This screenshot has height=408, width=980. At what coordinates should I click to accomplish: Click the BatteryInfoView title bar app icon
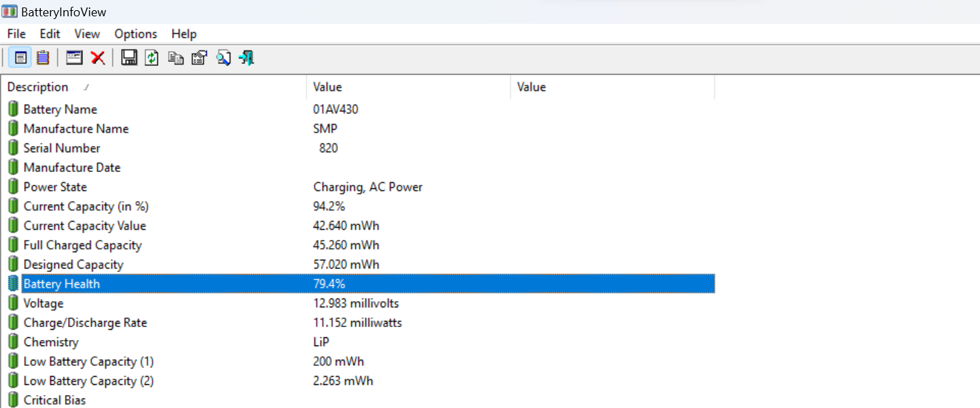point(10,12)
